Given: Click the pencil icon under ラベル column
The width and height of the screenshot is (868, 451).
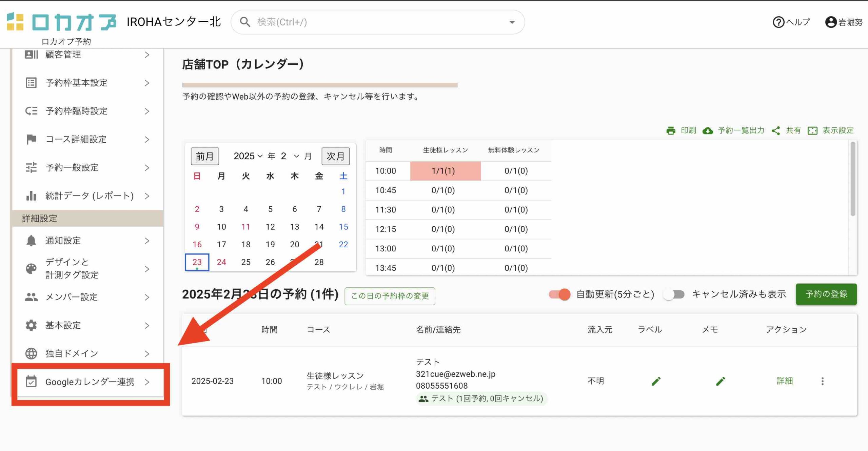Looking at the screenshot, I should point(656,381).
